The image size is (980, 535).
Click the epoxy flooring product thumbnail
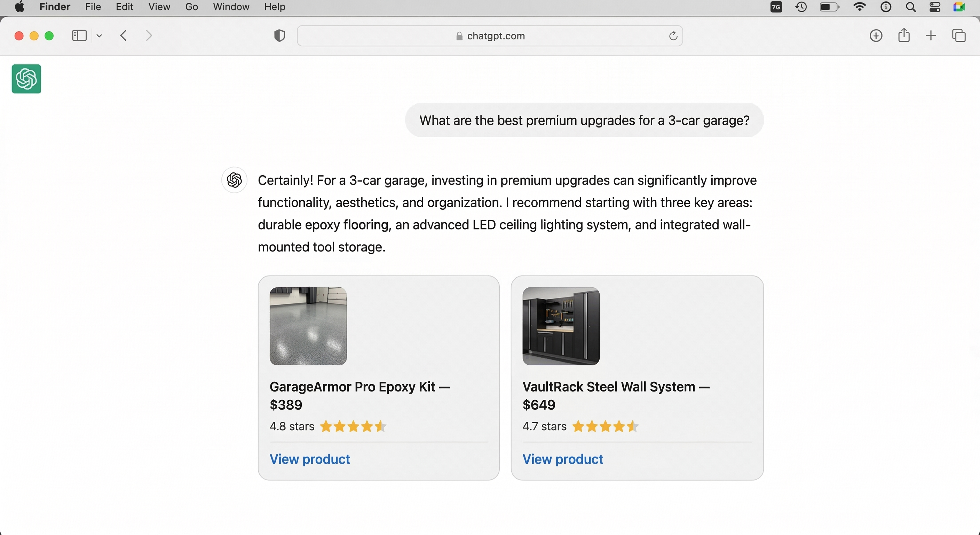pos(308,326)
